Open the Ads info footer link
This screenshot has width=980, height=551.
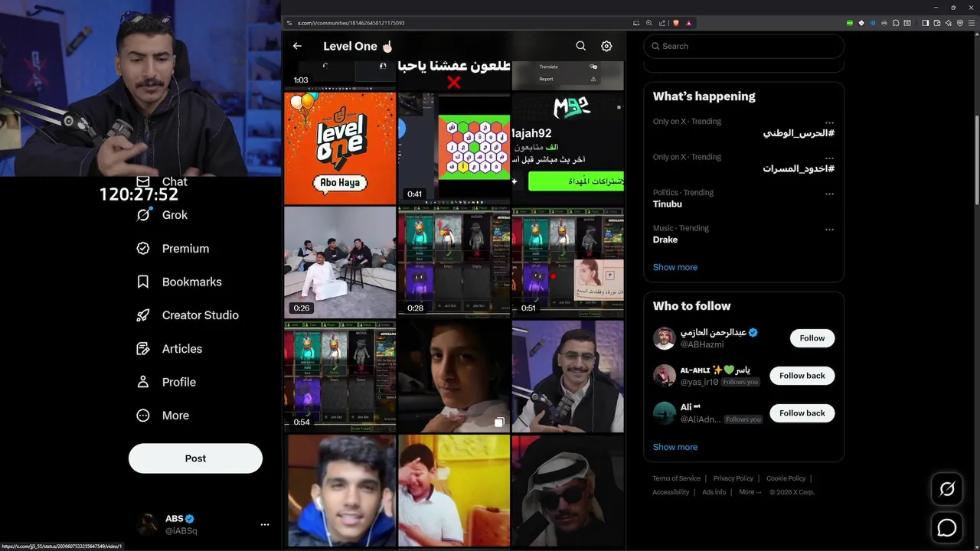(714, 492)
